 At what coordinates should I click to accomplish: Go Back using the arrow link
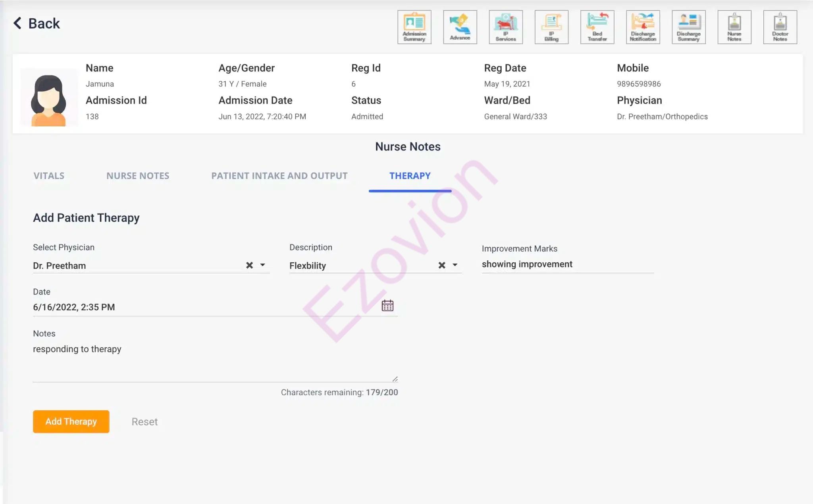(37, 23)
